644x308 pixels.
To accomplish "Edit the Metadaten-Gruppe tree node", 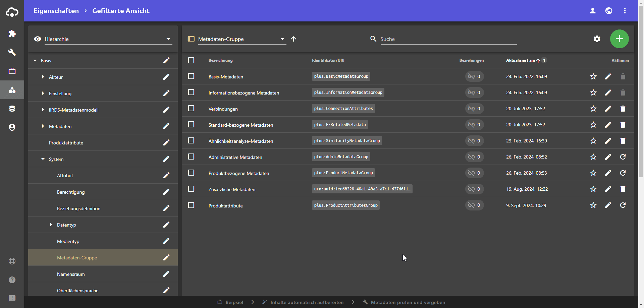I will coord(166,257).
